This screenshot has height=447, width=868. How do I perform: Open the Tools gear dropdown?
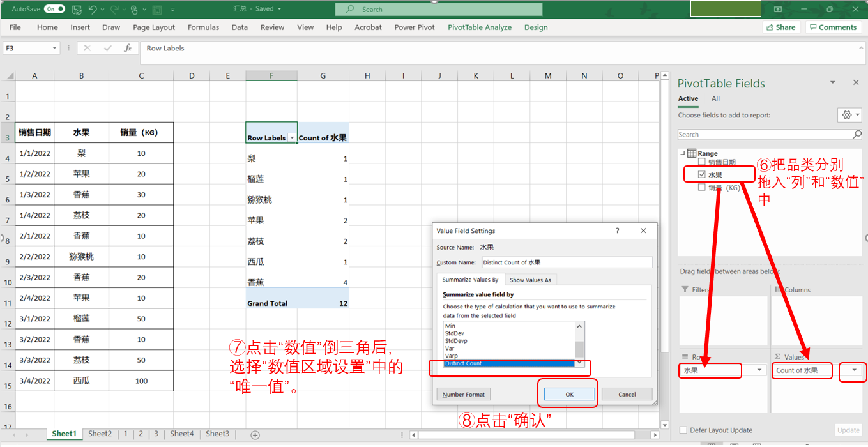849,115
